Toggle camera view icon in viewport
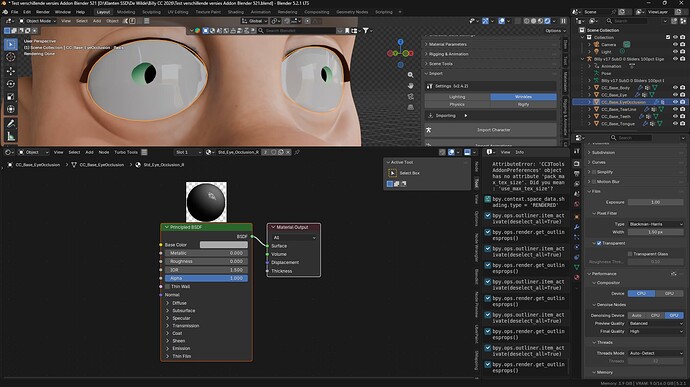The image size is (690, 387). 411,96
